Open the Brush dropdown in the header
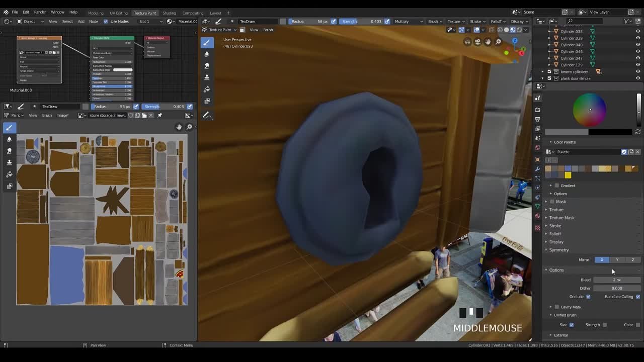This screenshot has width=644, height=362. (x=433, y=21)
